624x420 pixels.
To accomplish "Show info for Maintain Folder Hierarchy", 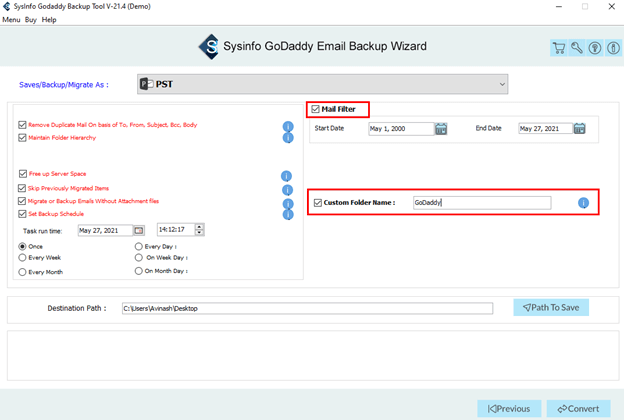I will coord(288,138).
